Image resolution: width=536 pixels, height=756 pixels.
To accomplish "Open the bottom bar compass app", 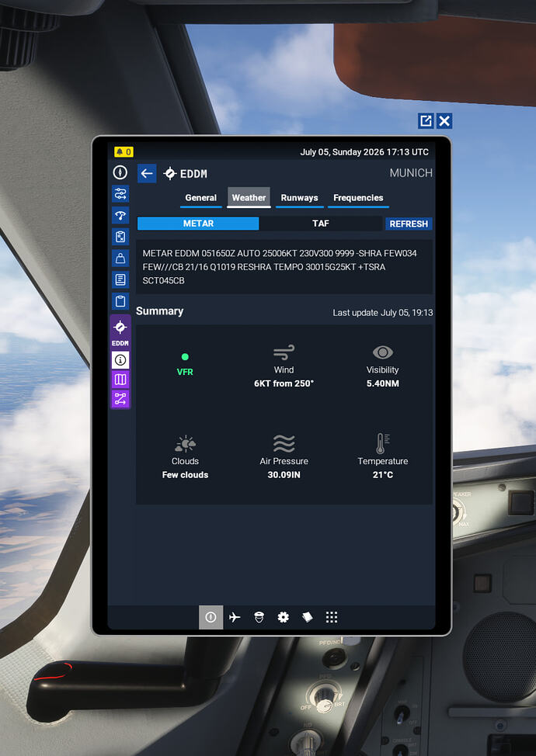I will pos(211,617).
